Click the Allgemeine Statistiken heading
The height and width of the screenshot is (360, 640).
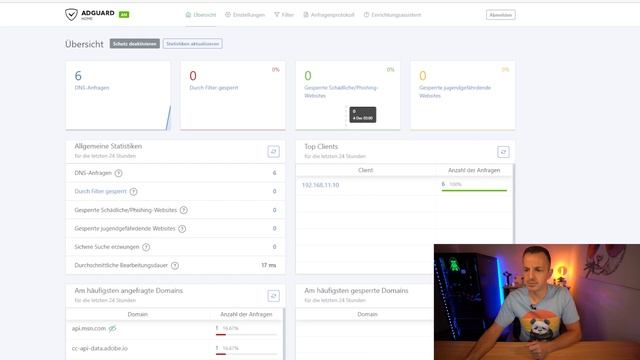pos(108,146)
